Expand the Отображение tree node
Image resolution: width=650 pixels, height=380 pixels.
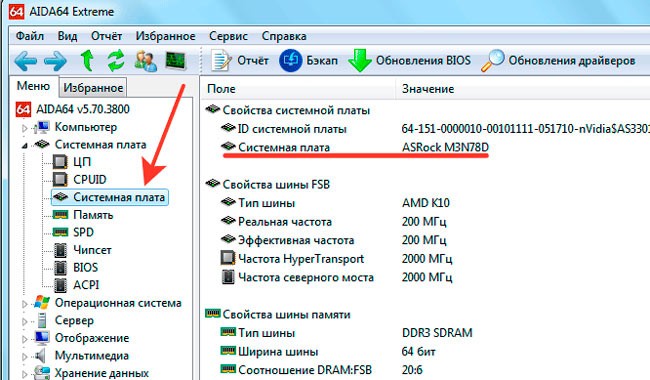(24, 339)
